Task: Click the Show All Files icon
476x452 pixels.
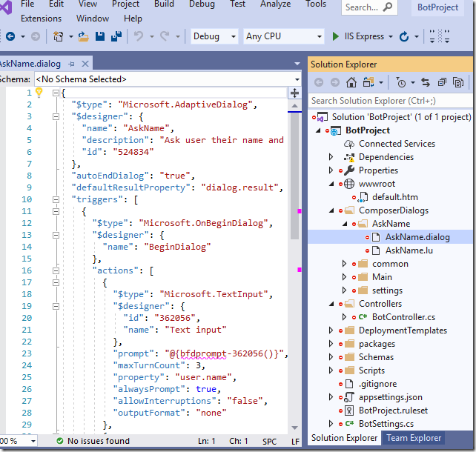Action: (x=457, y=82)
